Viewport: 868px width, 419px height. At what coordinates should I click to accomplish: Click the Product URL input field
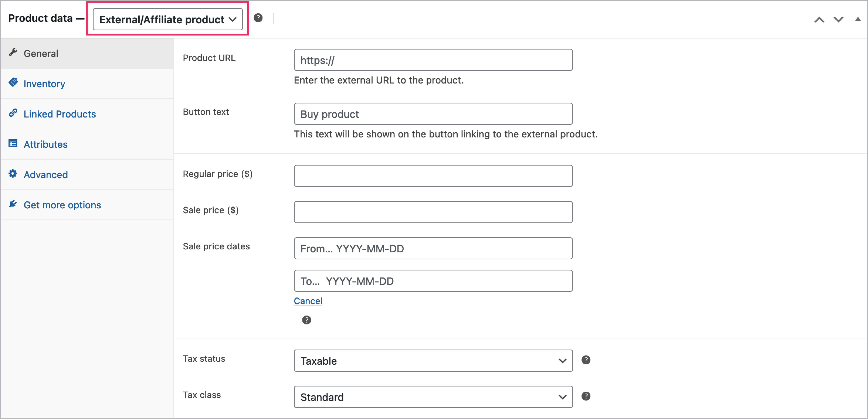[x=433, y=60]
